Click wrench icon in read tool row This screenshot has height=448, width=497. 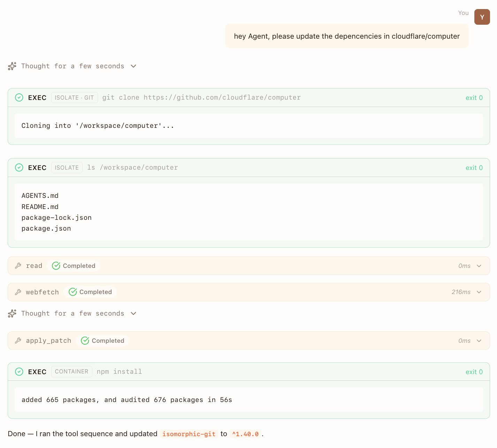pyautogui.click(x=18, y=266)
